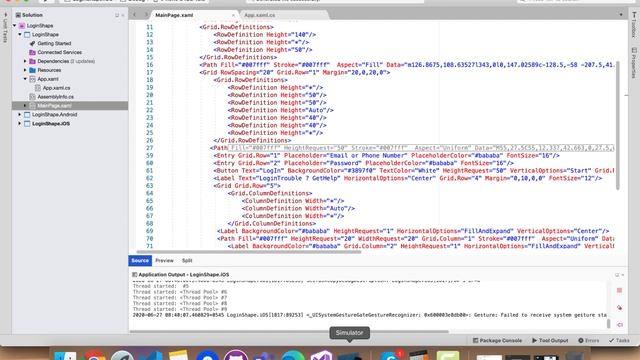Click the Solution pad autohide icon
The width and height of the screenshot is (640, 360).
tap(117, 15)
